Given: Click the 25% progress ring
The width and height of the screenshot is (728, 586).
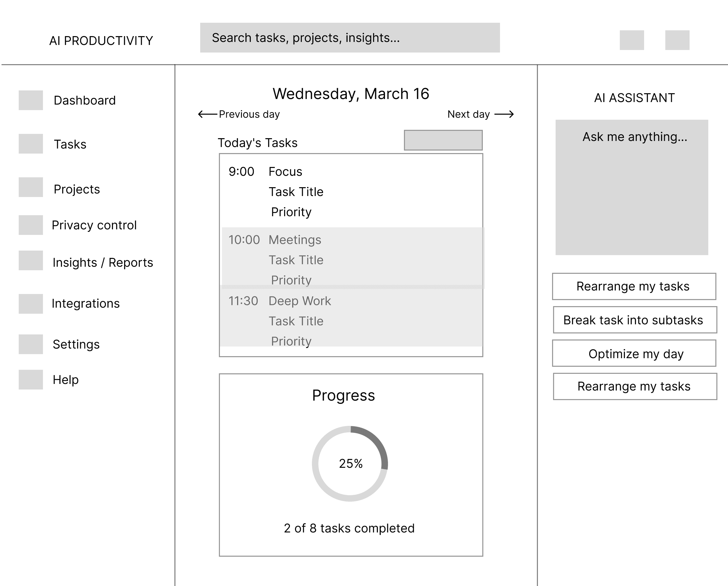Looking at the screenshot, I should coord(350,463).
